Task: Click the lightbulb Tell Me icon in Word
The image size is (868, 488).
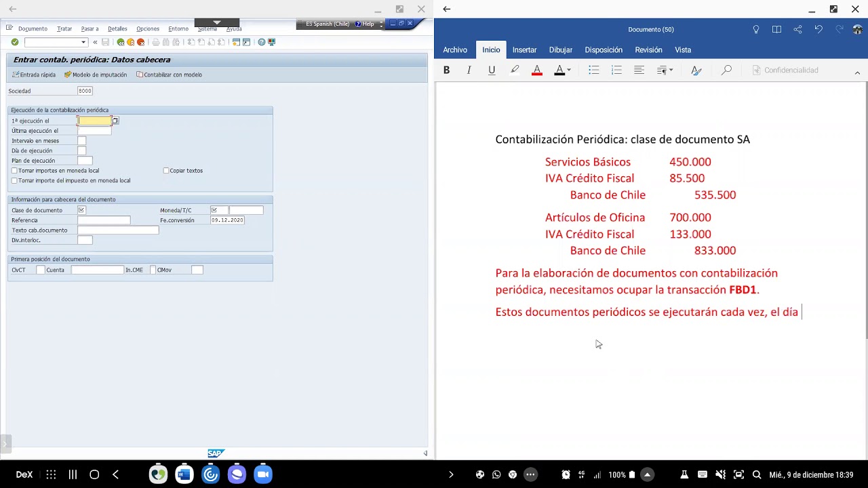Action: [x=756, y=29]
